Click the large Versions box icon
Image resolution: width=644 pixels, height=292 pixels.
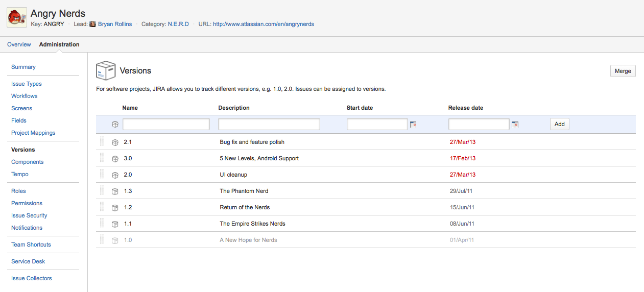[x=106, y=71]
